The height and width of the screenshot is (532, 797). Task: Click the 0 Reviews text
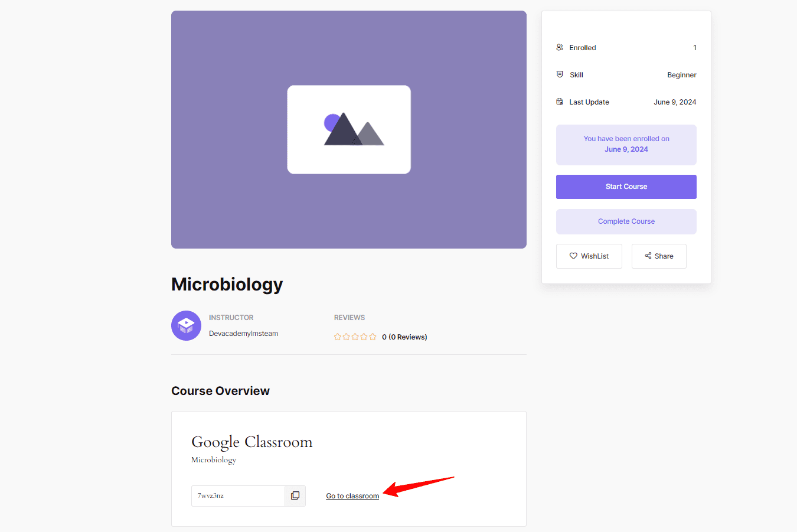tap(404, 337)
